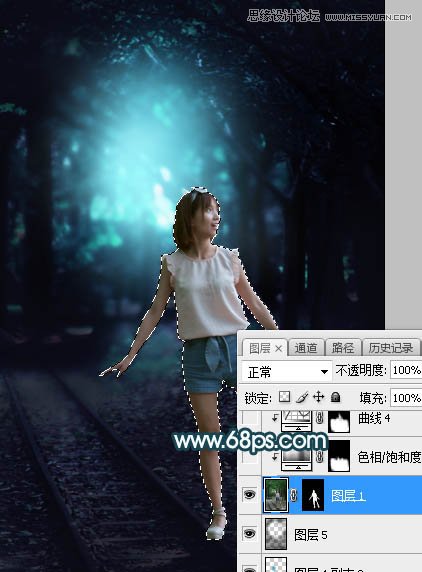Click the 色相/饱和度 clipping arrow icon
Image resolution: width=422 pixels, height=572 pixels.
pos(274,456)
